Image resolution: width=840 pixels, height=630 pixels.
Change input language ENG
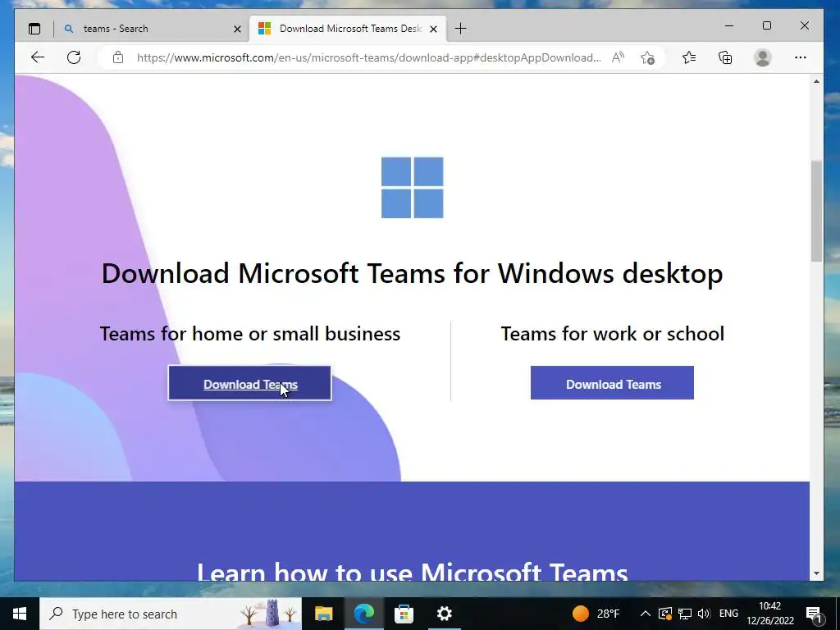point(728,614)
